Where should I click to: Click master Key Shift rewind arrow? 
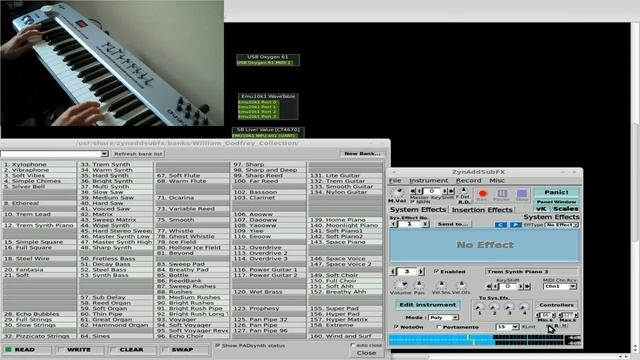point(413,191)
